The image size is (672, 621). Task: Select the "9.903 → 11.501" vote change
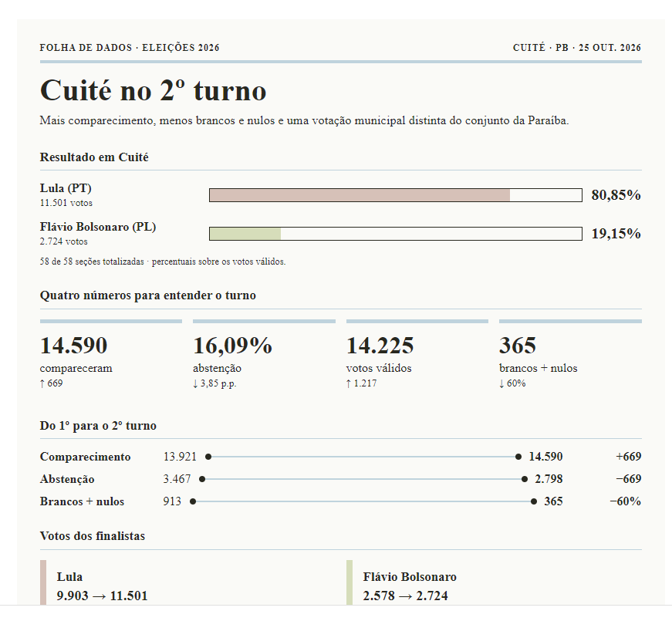102,596
